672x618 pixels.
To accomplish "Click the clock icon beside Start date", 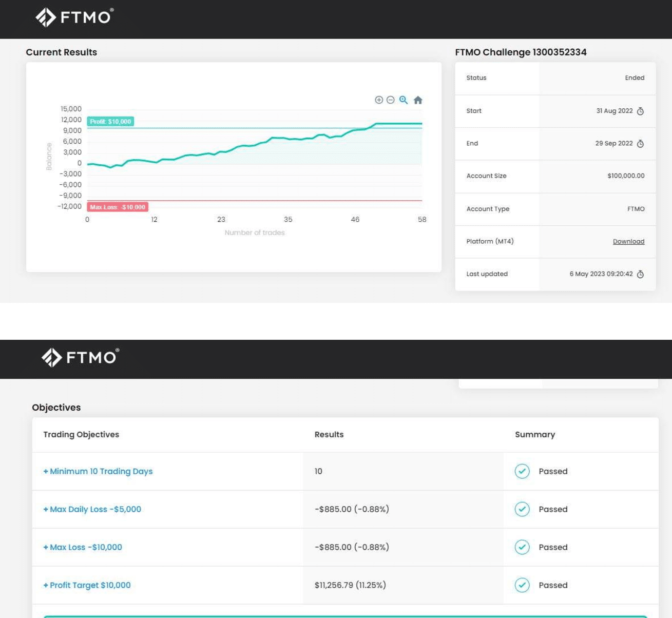I will click(640, 111).
